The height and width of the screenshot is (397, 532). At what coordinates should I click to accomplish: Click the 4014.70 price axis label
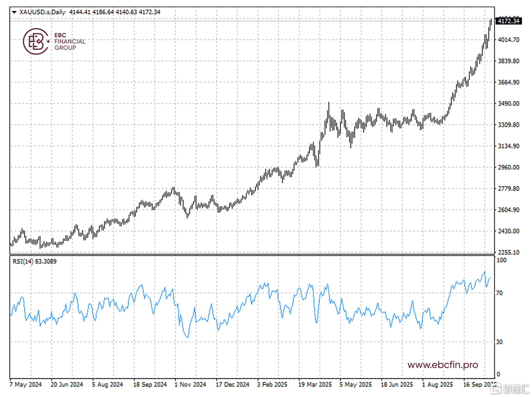[508, 40]
